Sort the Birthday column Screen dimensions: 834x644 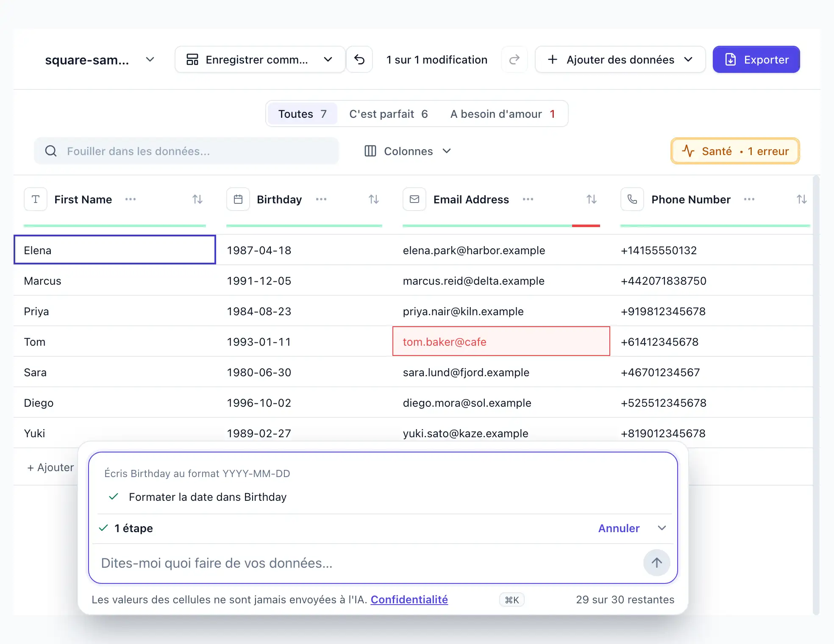tap(373, 199)
